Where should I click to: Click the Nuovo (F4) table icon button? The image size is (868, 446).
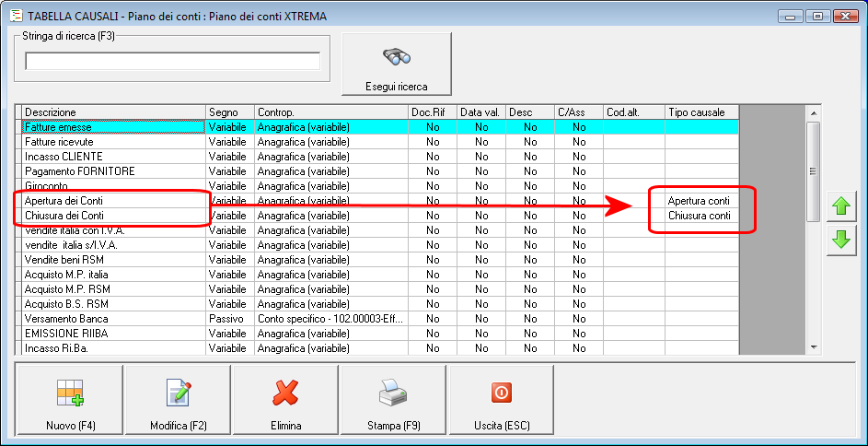click(70, 399)
